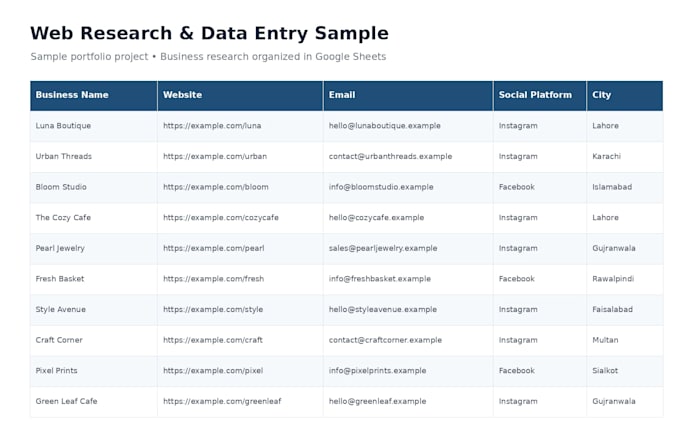This screenshot has height=446, width=680.
Task: Select the Social Platform column header
Action: click(540, 95)
